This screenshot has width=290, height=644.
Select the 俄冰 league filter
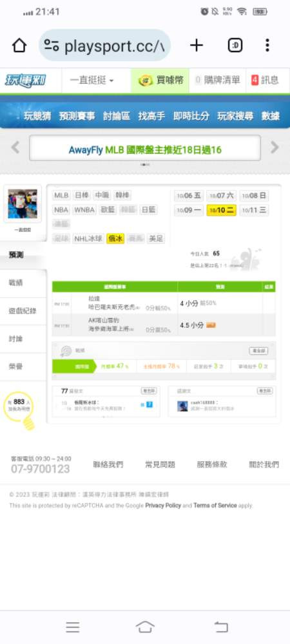point(115,239)
